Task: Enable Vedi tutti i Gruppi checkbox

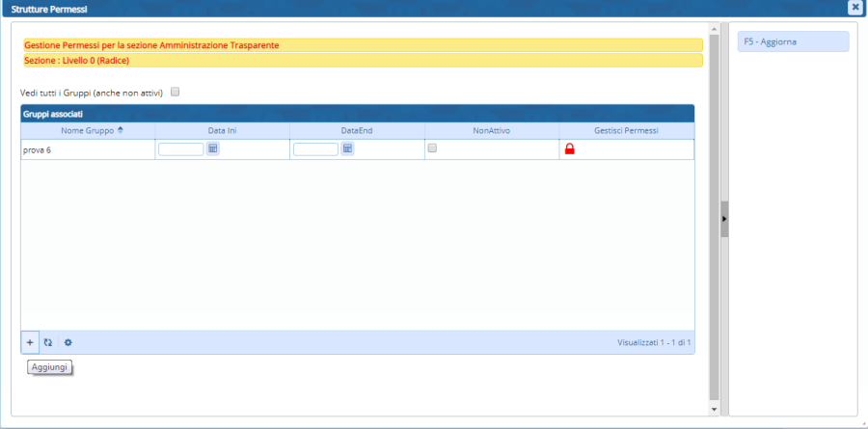Action: tap(176, 93)
